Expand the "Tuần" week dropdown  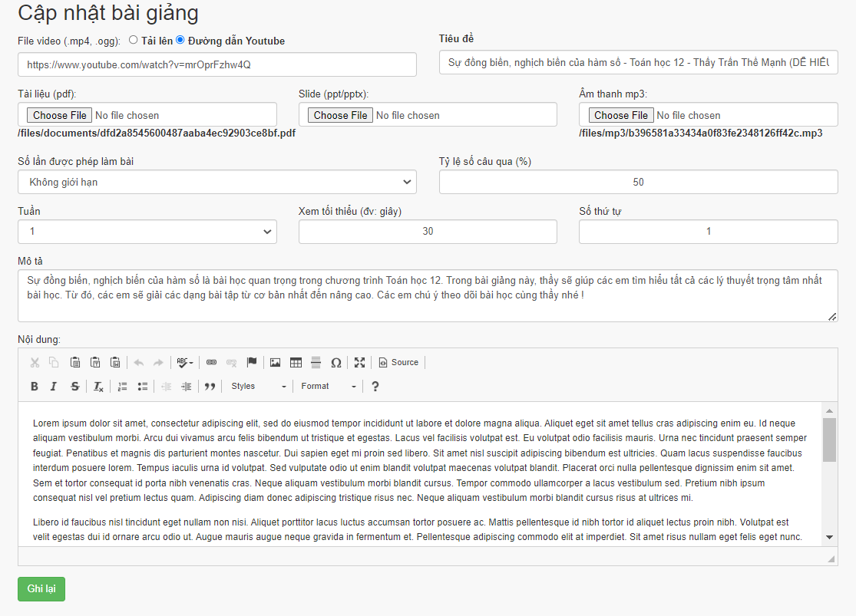coord(147,232)
